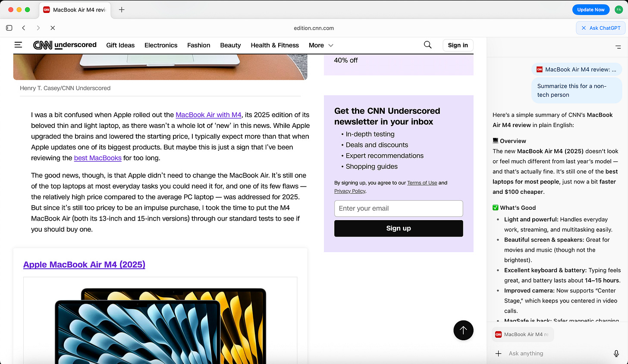
Task: Focus the Enter your email field
Action: pyautogui.click(x=399, y=208)
